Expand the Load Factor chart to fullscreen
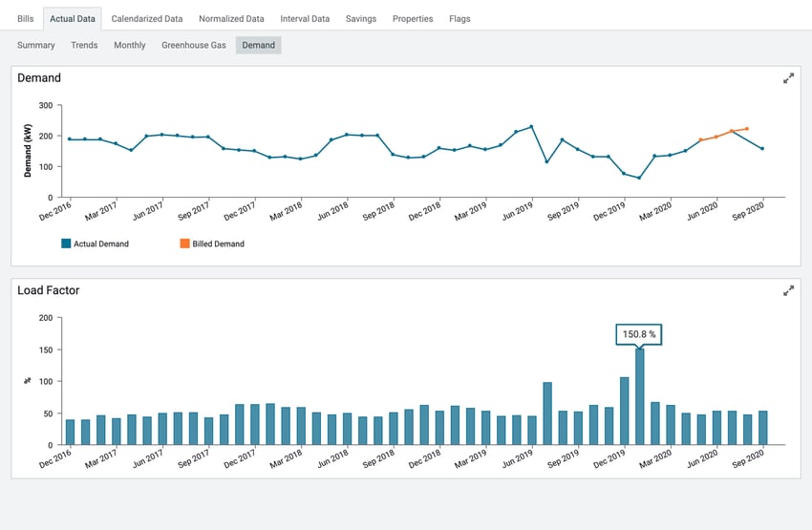Viewport: 812px width, 530px height. click(x=788, y=290)
